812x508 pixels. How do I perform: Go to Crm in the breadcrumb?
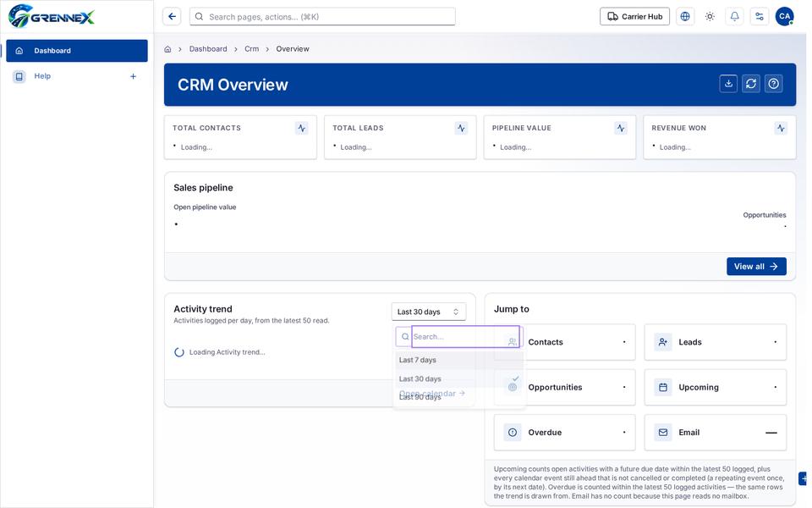[252, 49]
